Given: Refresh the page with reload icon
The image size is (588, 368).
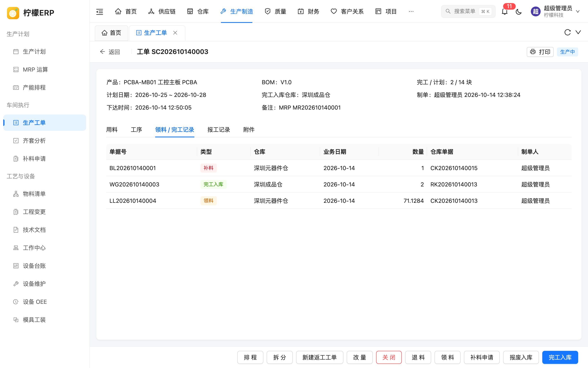Looking at the screenshot, I should click(567, 32).
